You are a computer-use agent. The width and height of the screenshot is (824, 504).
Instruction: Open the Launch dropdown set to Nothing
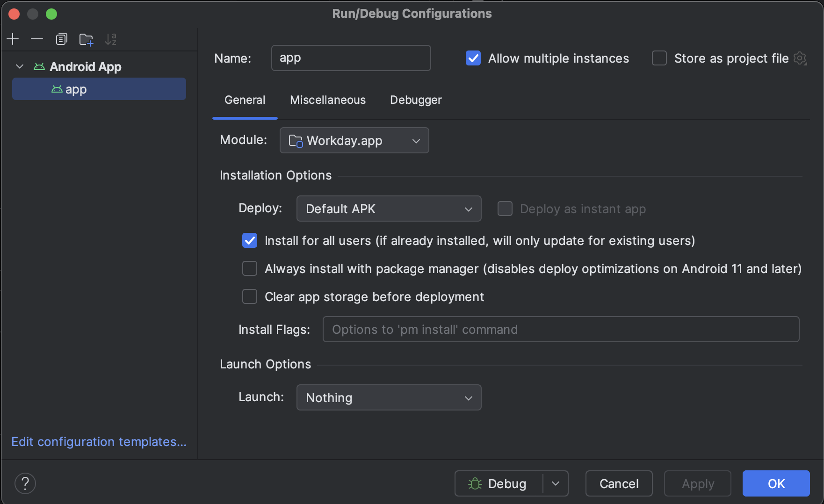[x=389, y=397]
